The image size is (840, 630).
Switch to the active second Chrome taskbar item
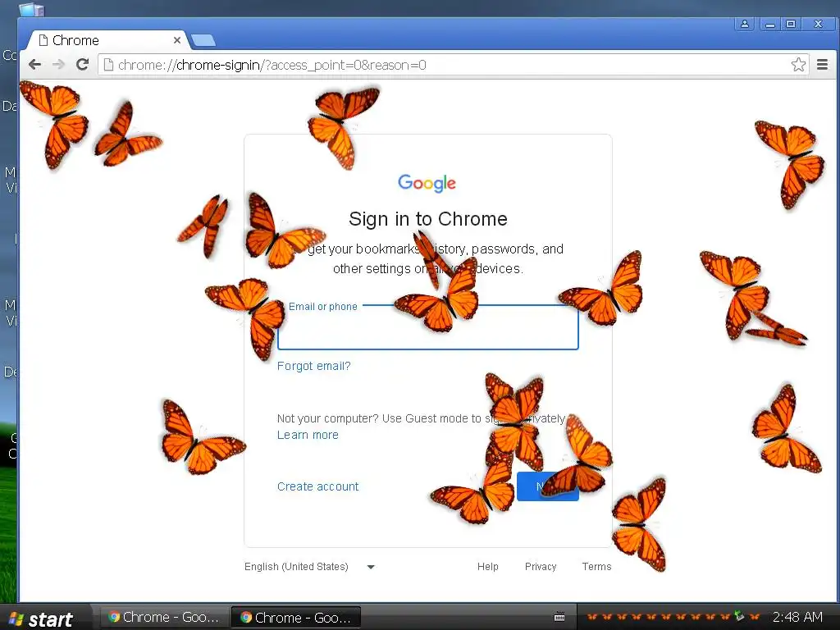(x=295, y=617)
